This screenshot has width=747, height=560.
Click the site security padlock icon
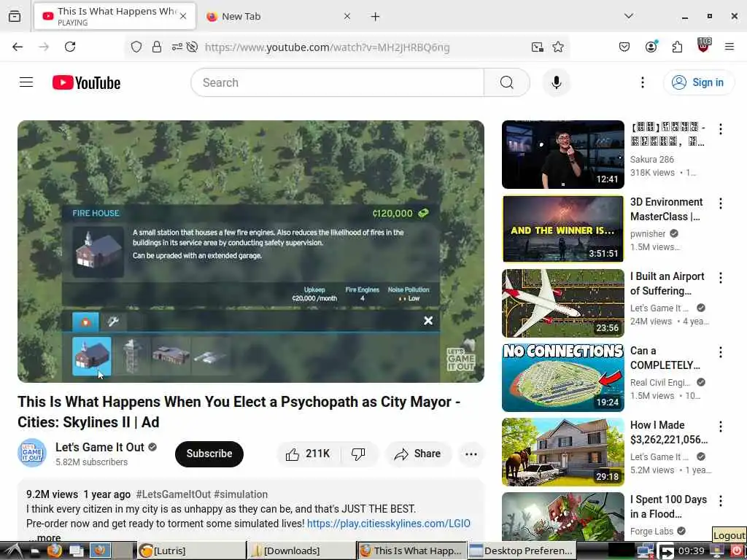[x=157, y=47]
